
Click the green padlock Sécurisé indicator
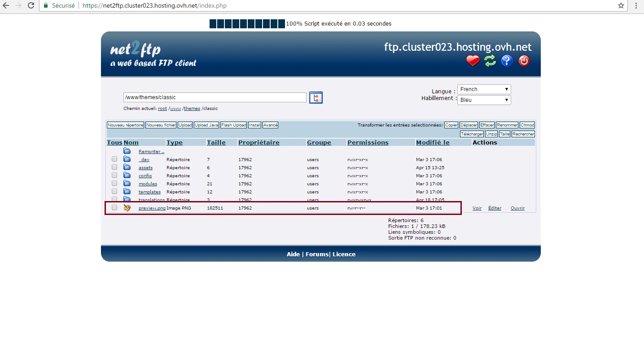point(59,6)
